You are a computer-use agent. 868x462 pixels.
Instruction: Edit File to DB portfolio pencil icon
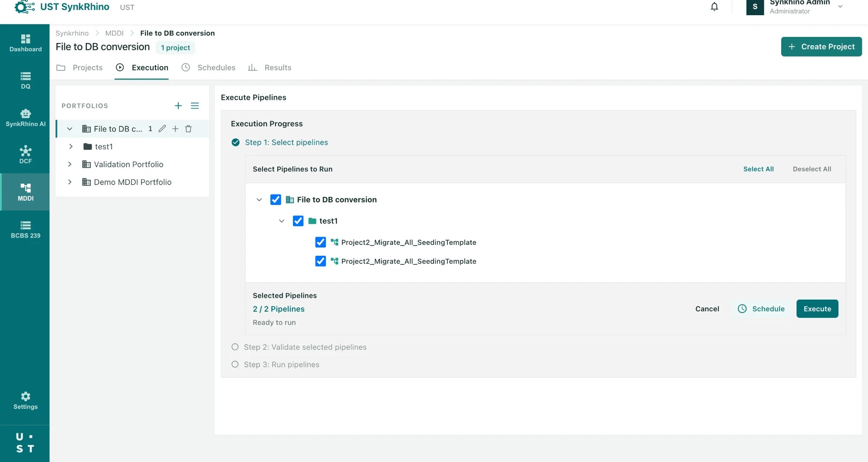click(162, 129)
